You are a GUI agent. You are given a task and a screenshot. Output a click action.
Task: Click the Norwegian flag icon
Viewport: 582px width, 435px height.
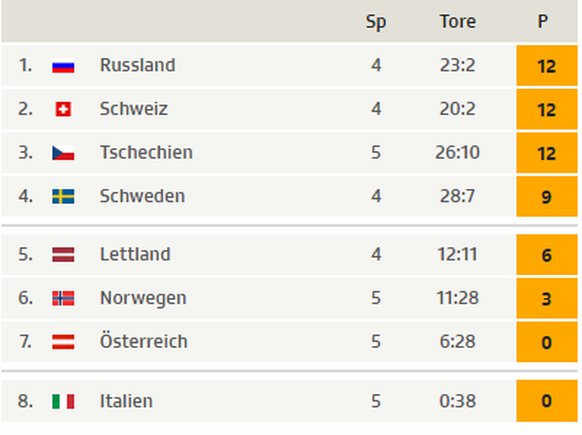pyautogui.click(x=63, y=298)
